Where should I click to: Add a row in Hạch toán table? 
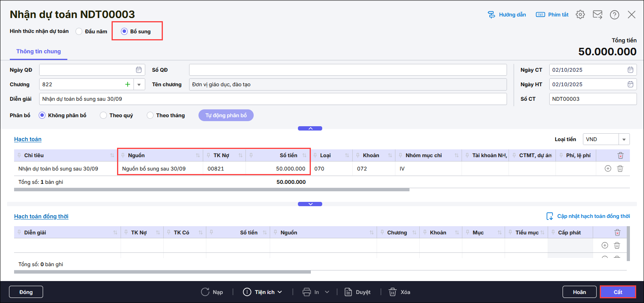pyautogui.click(x=608, y=169)
